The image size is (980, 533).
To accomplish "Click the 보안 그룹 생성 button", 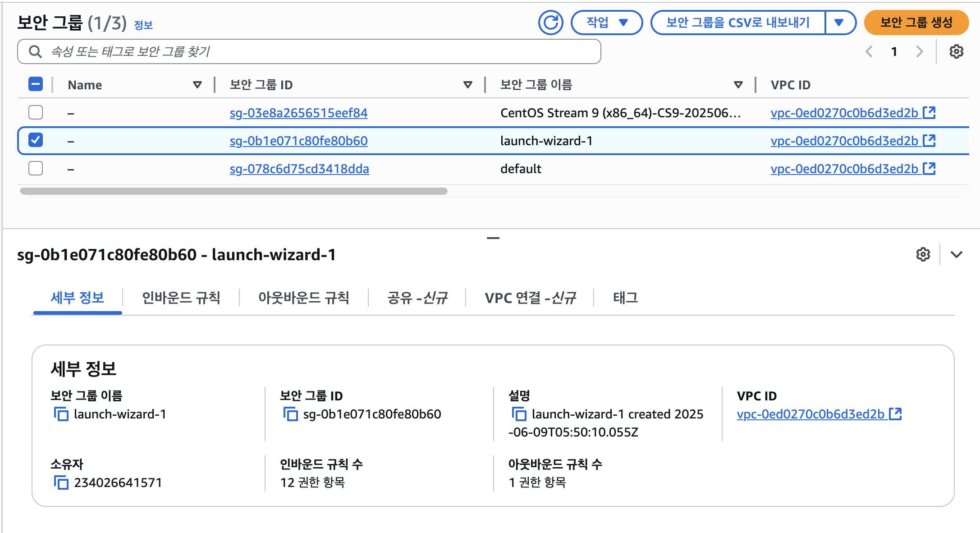I will pyautogui.click(x=916, y=23).
